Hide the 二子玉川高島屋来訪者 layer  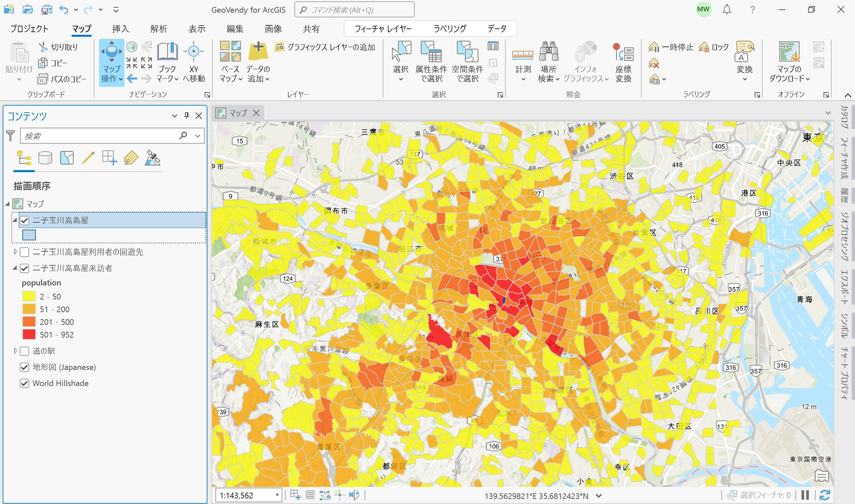click(x=24, y=268)
